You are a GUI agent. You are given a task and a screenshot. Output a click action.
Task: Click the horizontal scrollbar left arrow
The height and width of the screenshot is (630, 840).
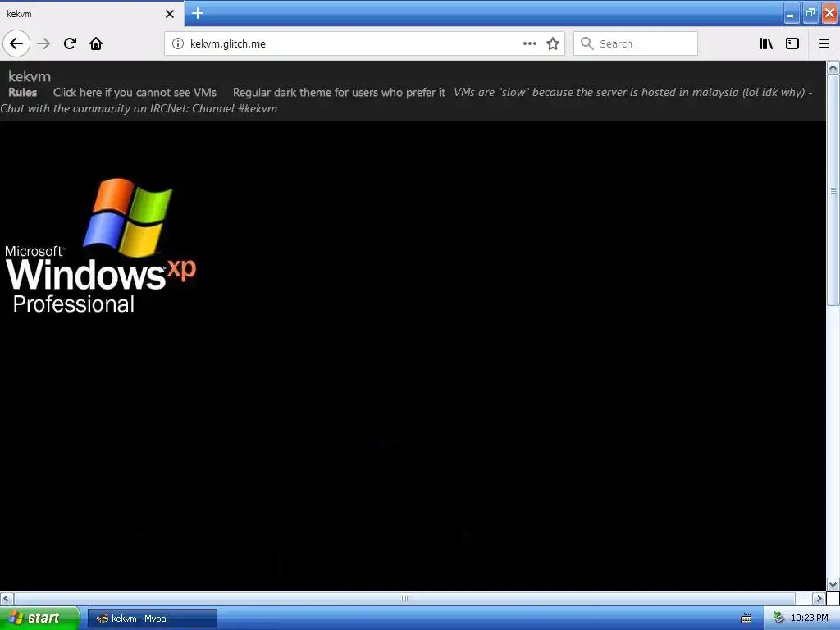click(x=7, y=598)
